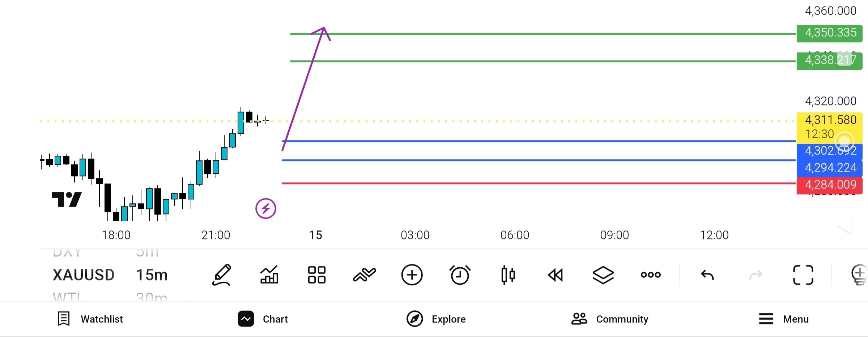Open the layout grid icon
The image size is (868, 337).
coord(316,275)
